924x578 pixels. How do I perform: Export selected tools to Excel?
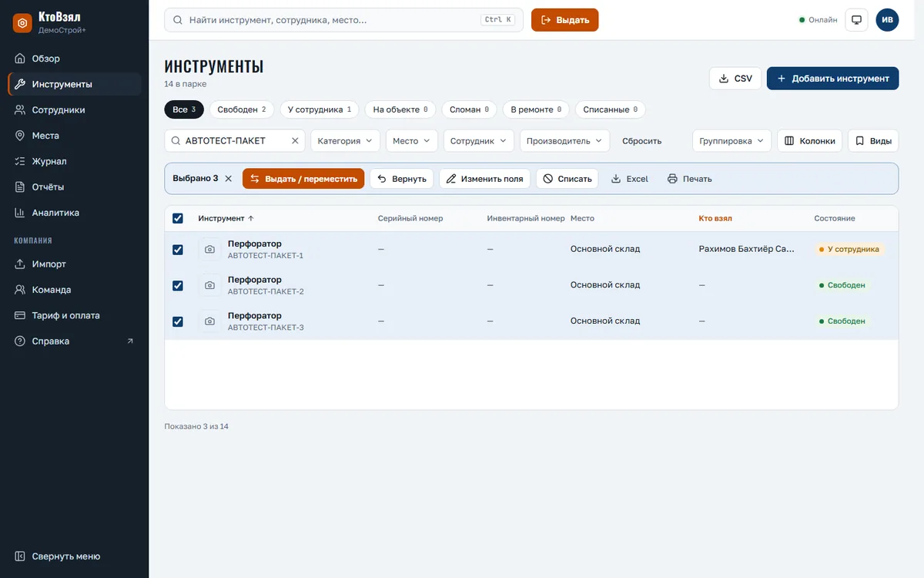tap(630, 179)
